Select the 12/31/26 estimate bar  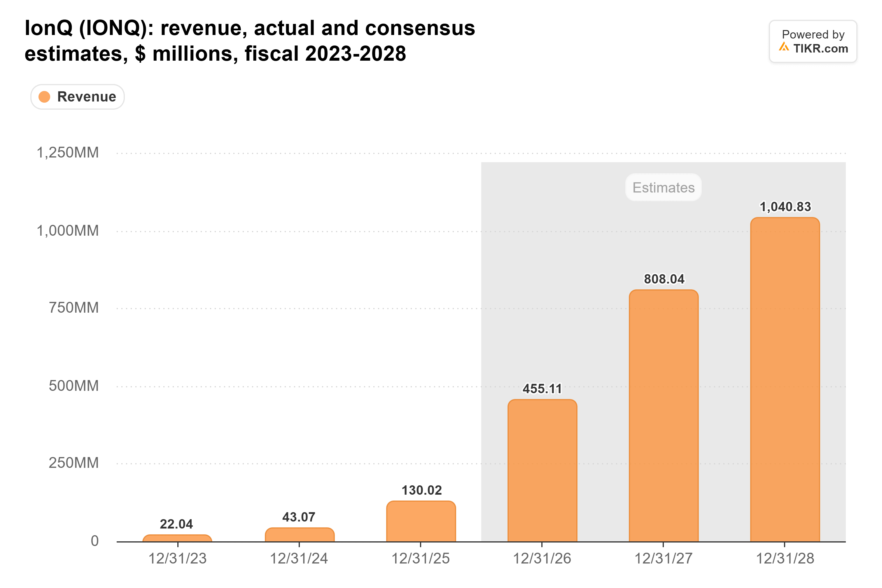[542, 471]
